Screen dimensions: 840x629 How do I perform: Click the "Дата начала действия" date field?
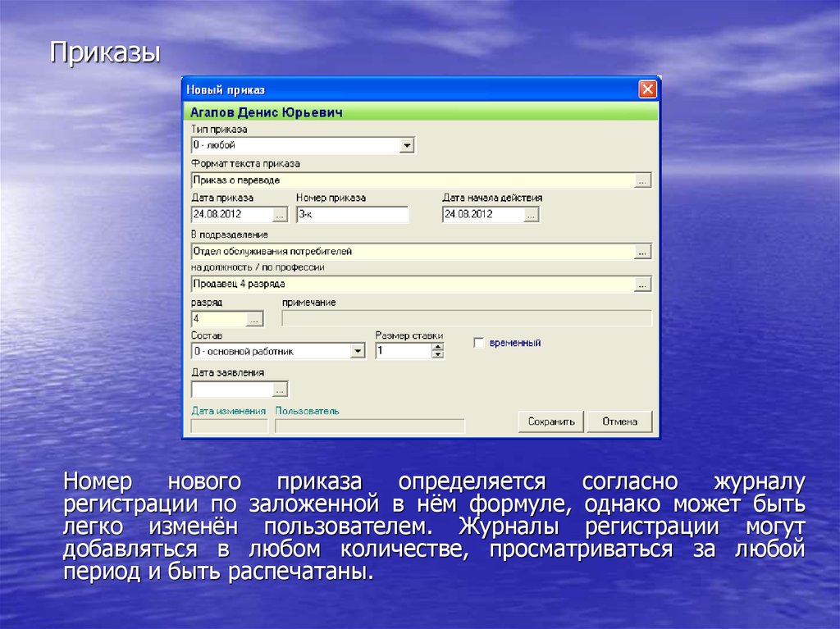[480, 214]
